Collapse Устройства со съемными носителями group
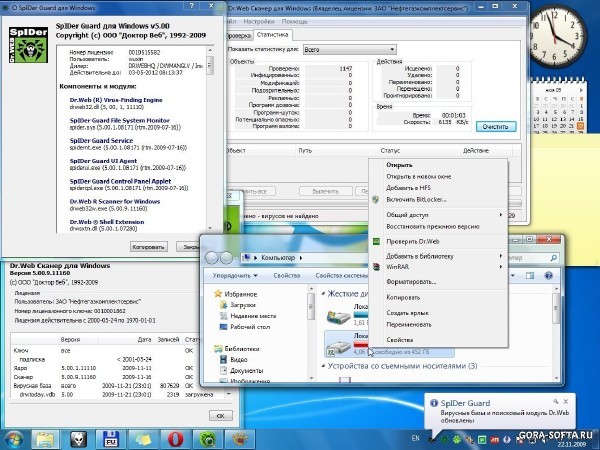Screen dimensions: 600x450 (323, 366)
